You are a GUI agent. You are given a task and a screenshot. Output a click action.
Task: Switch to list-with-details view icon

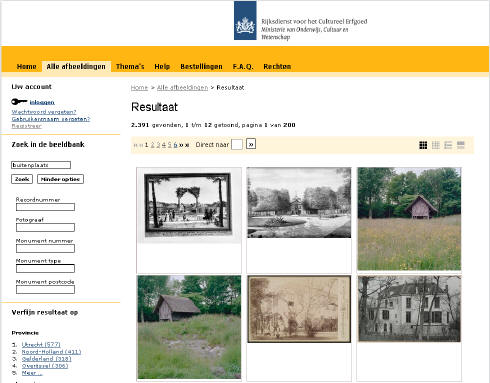tap(448, 145)
